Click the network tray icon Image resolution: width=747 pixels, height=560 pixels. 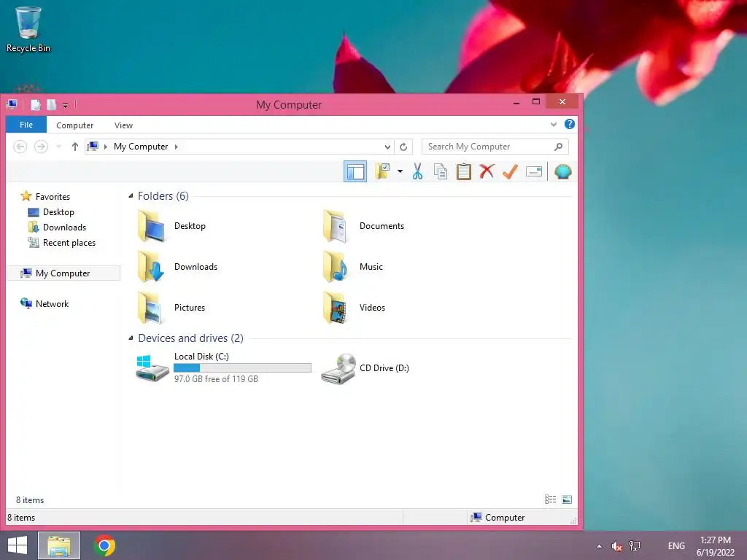[x=635, y=546]
